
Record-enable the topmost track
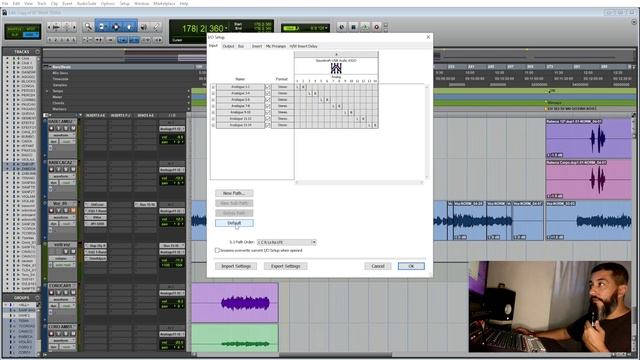coord(51,129)
